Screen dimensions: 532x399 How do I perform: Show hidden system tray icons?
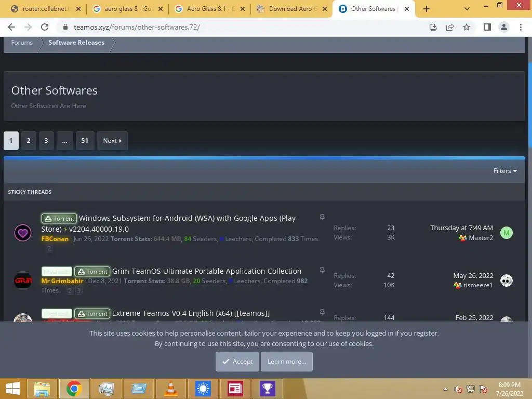click(445, 389)
